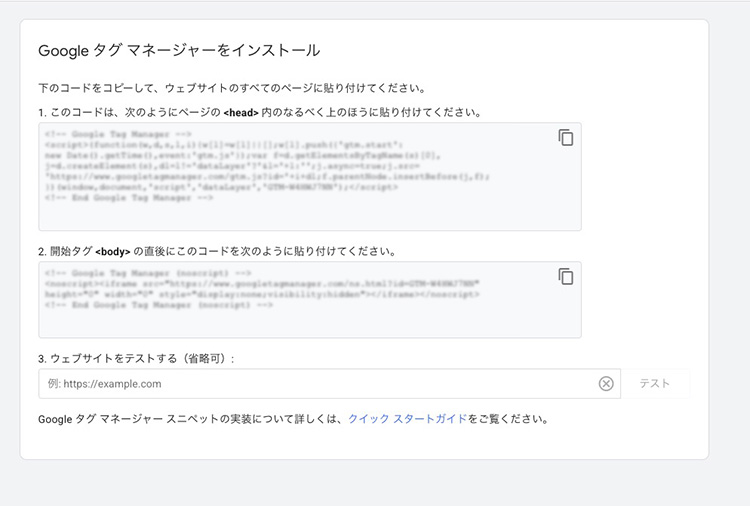Click the text Google タグ マネージャー スニペットの実装について詳しくは
750x506 pixels.
click(x=189, y=419)
